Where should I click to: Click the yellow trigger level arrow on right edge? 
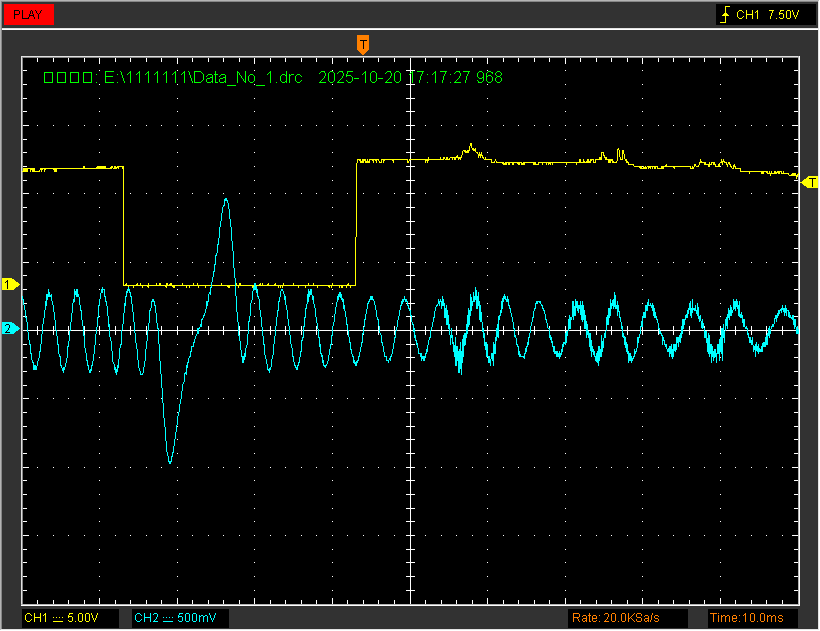click(x=811, y=182)
